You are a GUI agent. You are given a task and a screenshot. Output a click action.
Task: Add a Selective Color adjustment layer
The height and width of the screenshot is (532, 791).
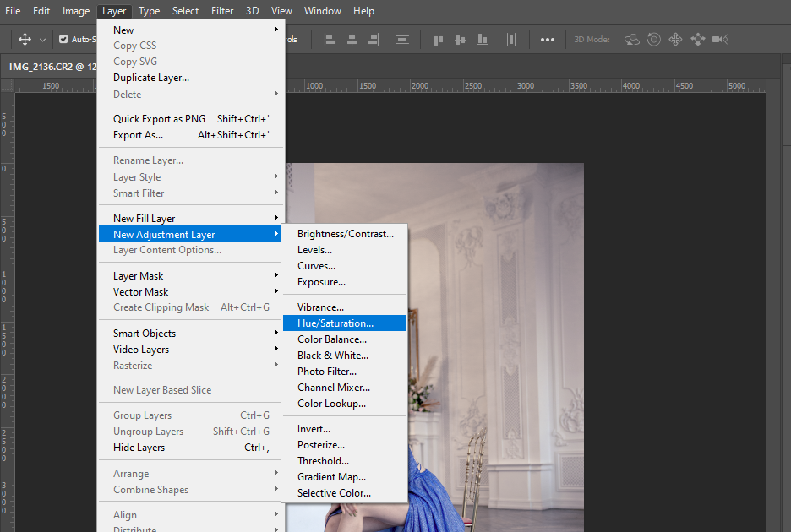pos(345,493)
